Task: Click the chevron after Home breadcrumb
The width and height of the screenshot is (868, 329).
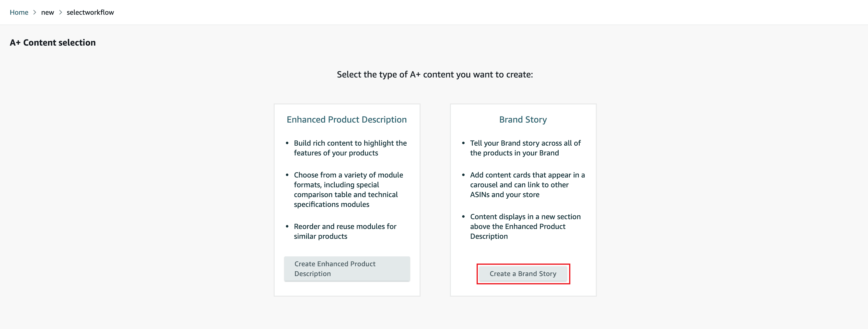Action: (35, 13)
